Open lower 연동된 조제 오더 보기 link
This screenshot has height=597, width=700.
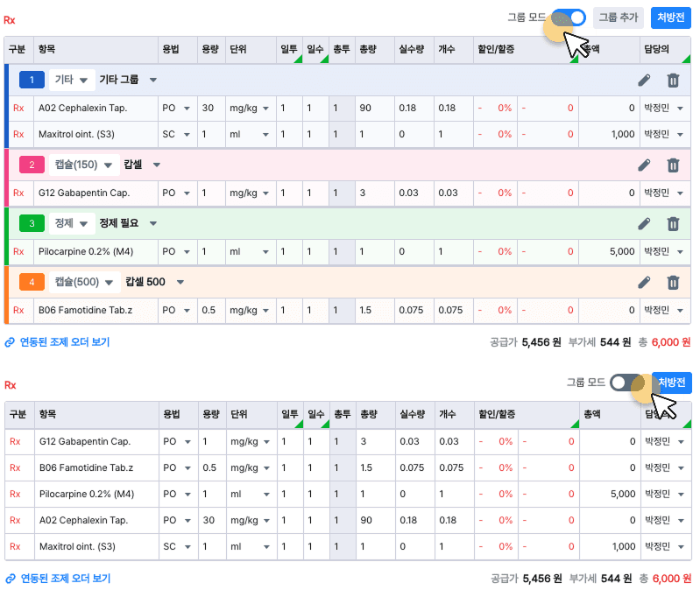tap(66, 579)
